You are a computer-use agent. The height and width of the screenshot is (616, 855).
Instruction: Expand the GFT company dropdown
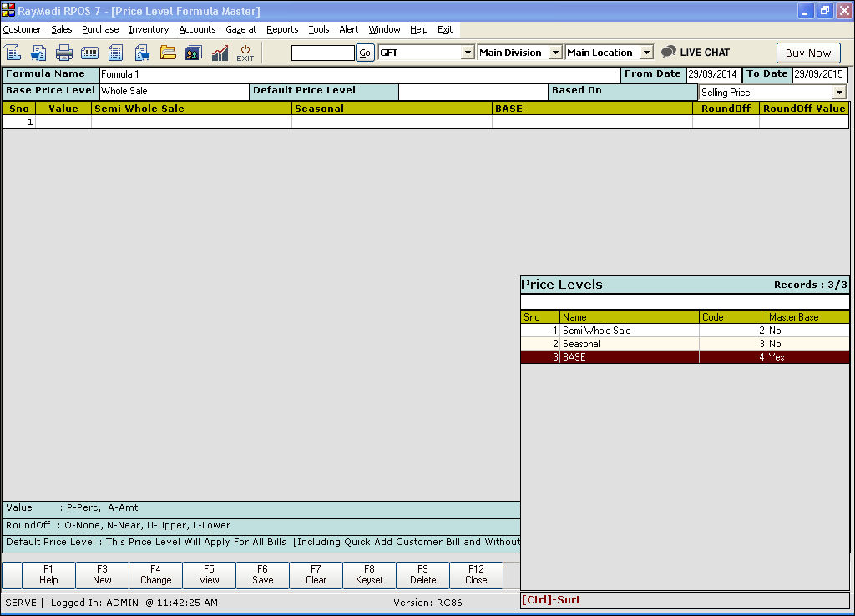pyautogui.click(x=468, y=53)
